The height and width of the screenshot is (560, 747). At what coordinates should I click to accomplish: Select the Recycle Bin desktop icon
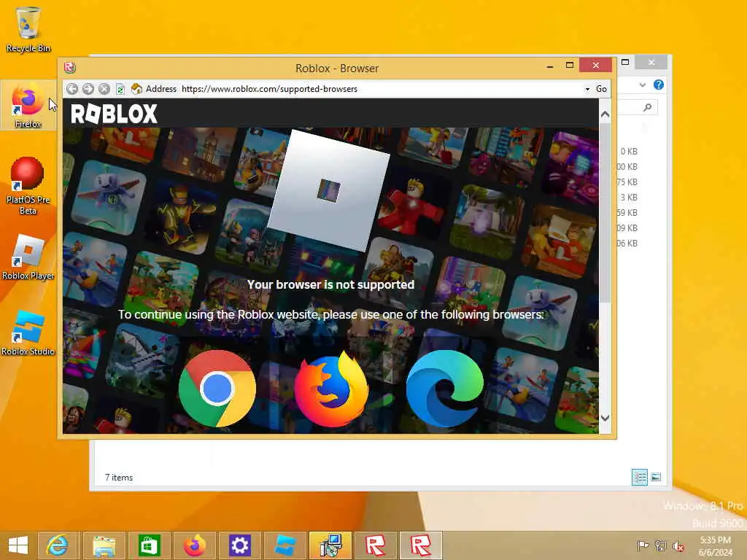(28, 29)
